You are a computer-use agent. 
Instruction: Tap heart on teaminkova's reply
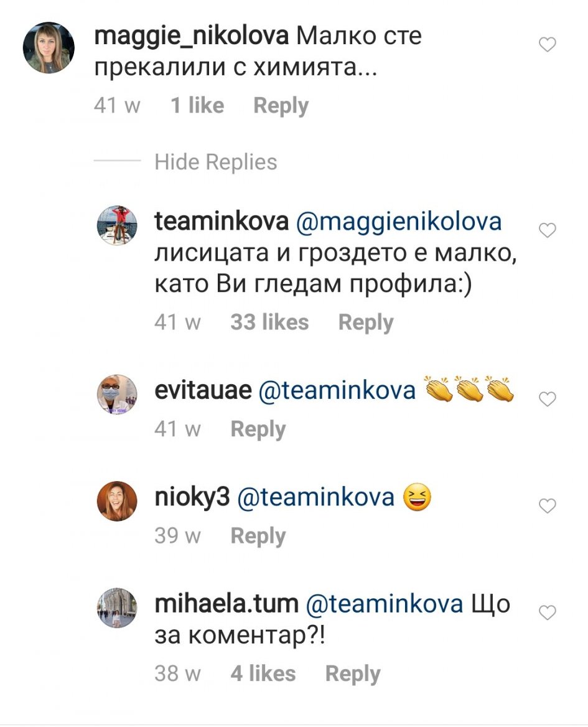click(547, 231)
